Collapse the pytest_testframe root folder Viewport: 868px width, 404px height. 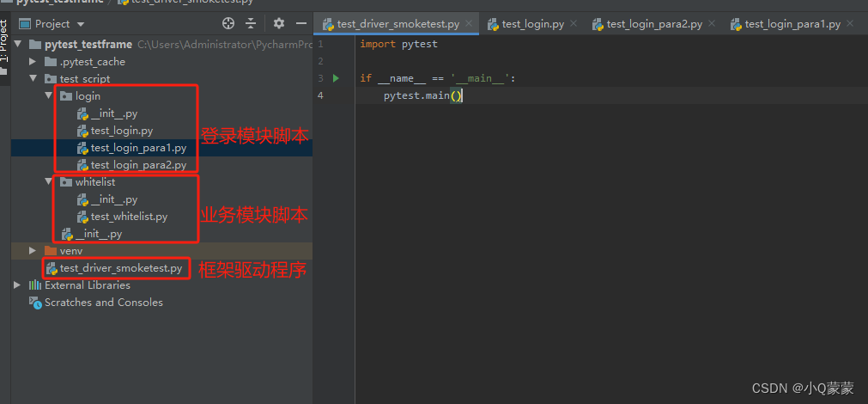(17, 45)
